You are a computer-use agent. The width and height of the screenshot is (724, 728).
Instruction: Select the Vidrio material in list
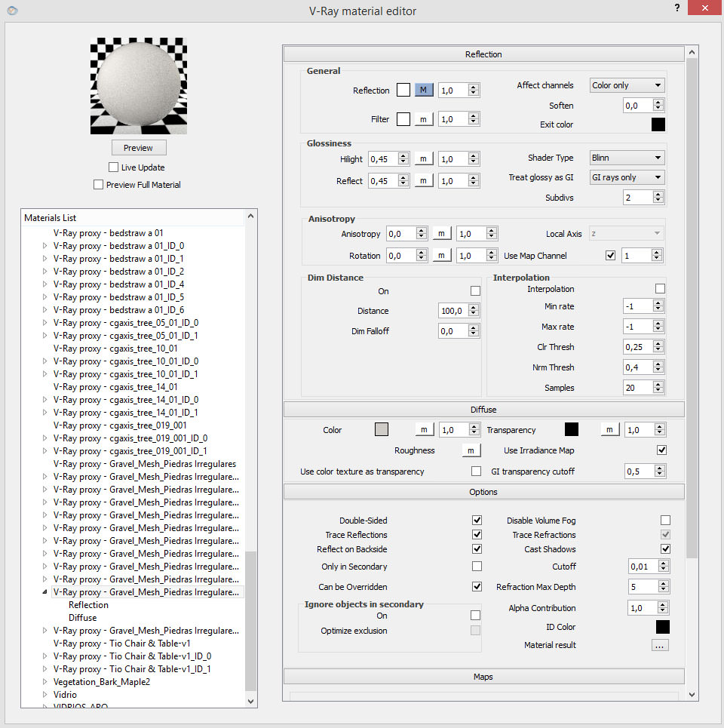click(65, 695)
